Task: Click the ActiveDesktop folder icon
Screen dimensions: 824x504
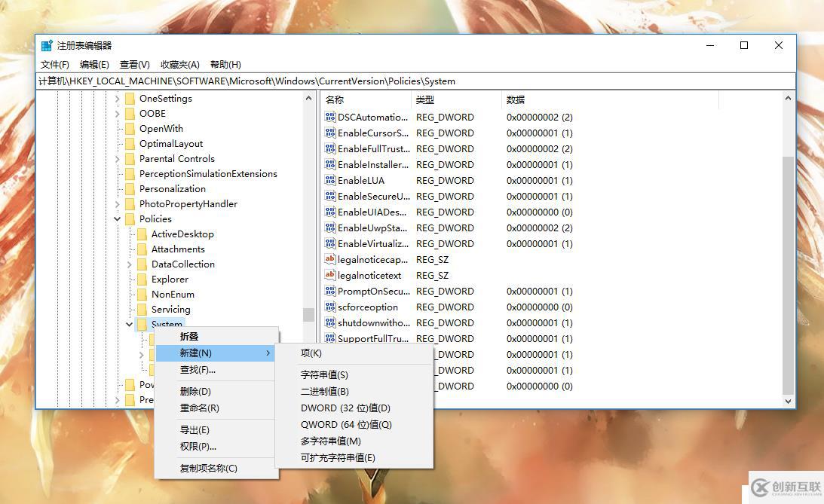Action: (142, 234)
